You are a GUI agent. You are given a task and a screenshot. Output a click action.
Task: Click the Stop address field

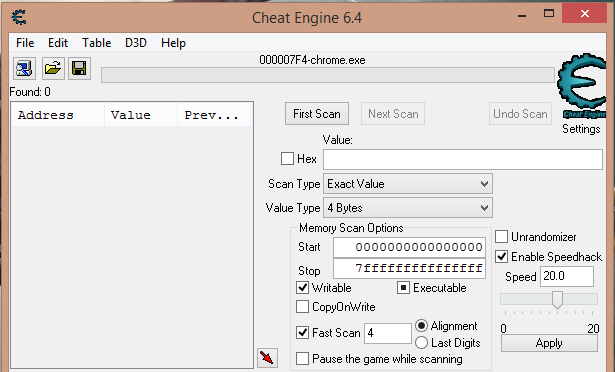coord(409,268)
